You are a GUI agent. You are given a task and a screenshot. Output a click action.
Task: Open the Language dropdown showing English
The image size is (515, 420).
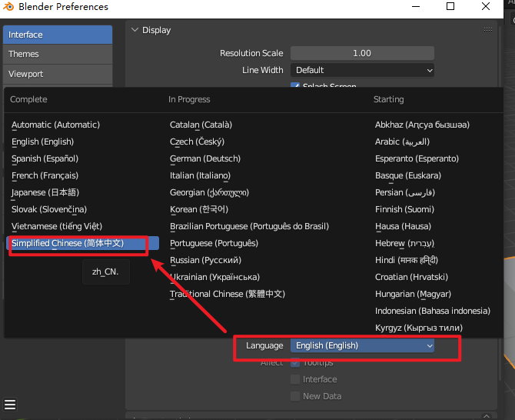tap(362, 346)
